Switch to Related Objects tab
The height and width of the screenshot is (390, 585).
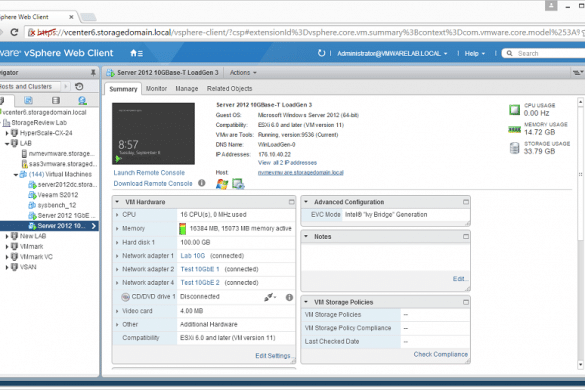pos(229,89)
